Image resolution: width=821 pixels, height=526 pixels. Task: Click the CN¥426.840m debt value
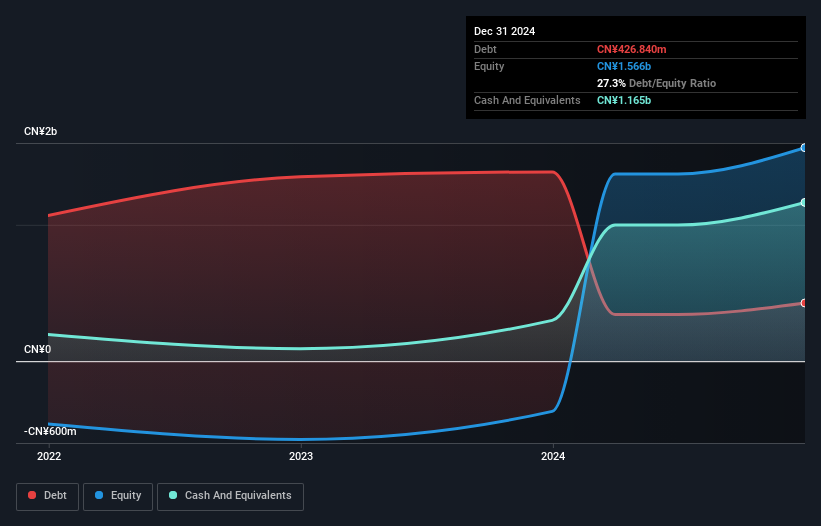[x=631, y=49]
